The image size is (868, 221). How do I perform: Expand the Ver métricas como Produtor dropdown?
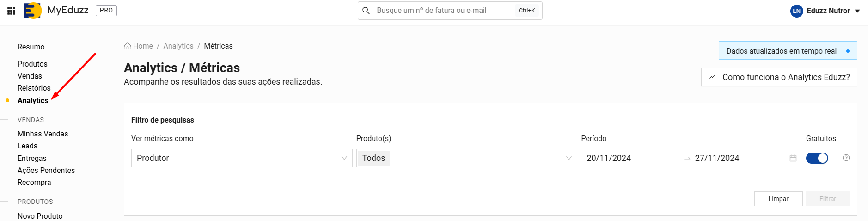pyautogui.click(x=242, y=158)
